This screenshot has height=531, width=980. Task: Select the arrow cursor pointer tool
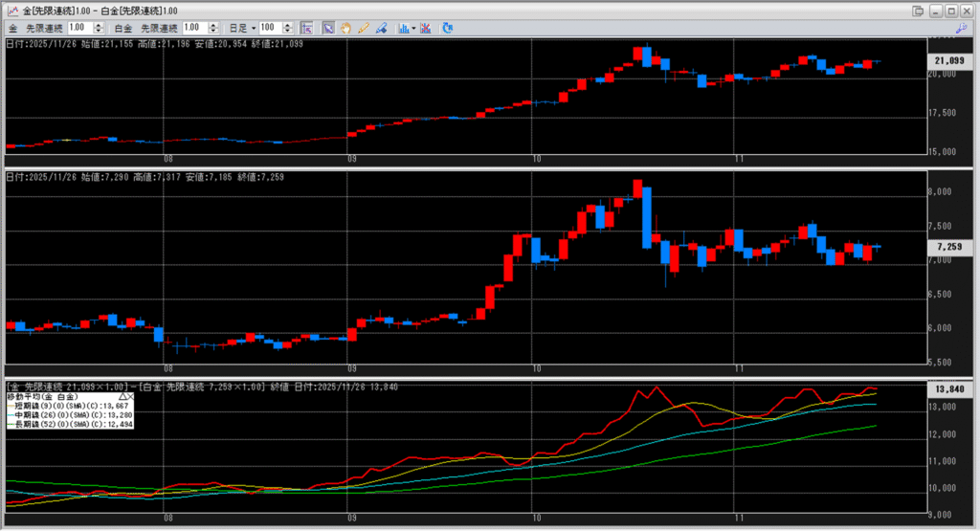[x=328, y=28]
